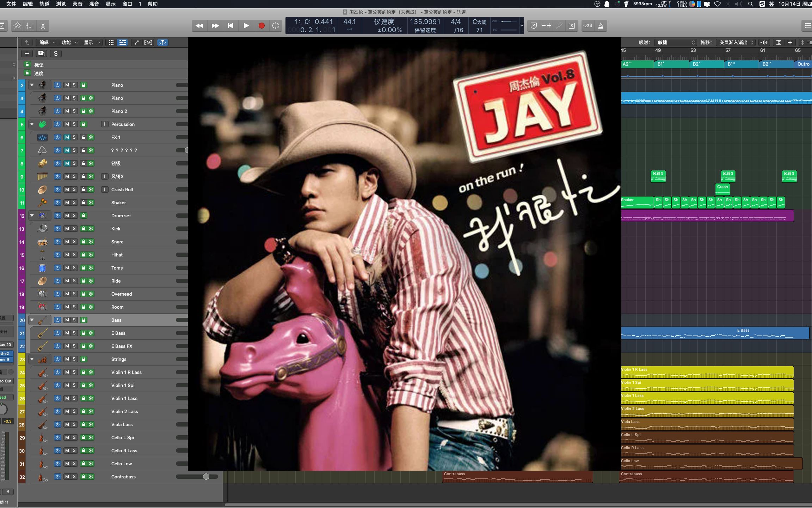Toggle power on the Kick track
The width and height of the screenshot is (812, 508).
[x=57, y=229]
